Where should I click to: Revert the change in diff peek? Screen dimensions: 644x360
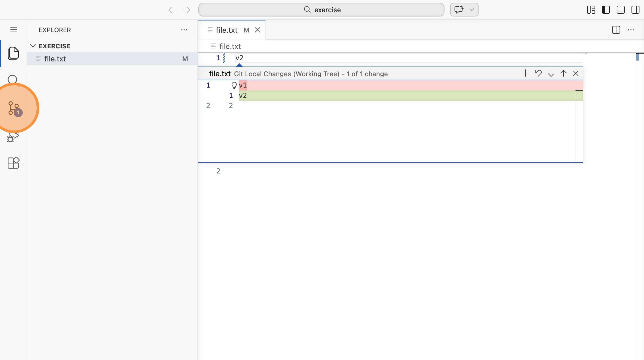point(538,73)
